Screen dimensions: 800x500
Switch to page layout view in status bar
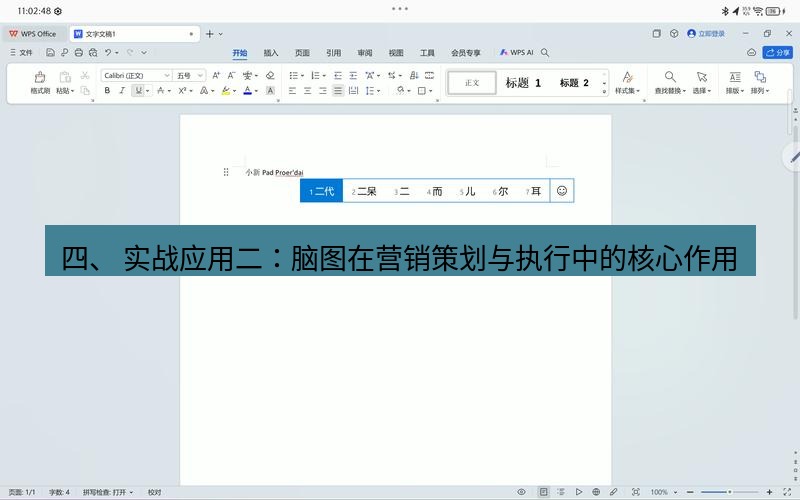pos(543,492)
